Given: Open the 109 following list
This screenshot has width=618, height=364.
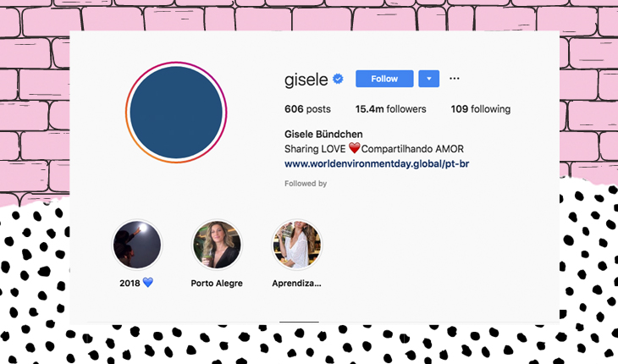Looking at the screenshot, I should click(481, 109).
